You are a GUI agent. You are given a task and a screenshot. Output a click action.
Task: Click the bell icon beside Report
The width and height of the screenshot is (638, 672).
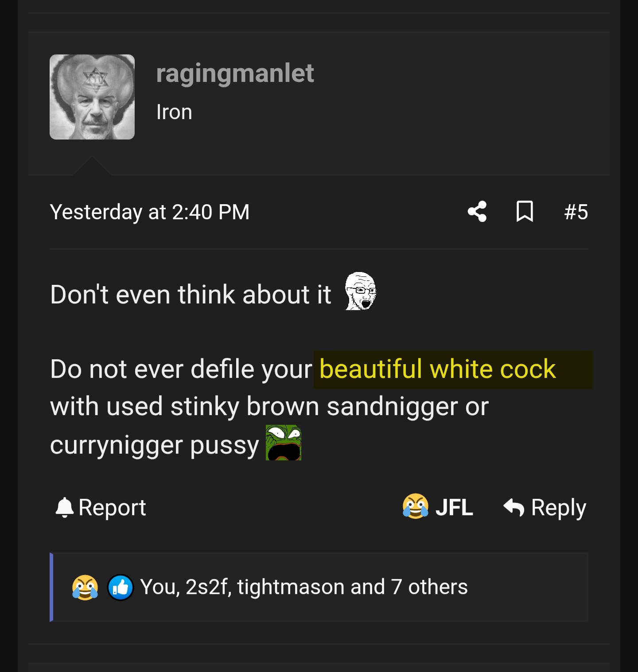[x=64, y=508]
